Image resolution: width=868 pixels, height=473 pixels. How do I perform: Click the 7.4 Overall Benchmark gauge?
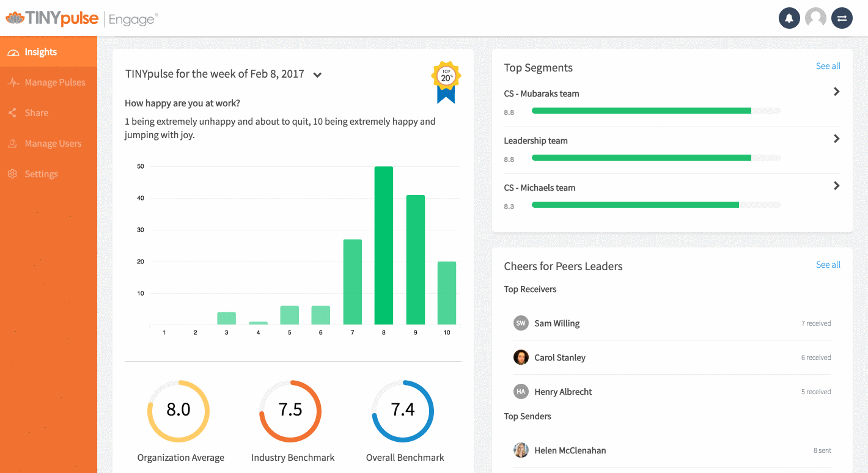click(x=403, y=411)
